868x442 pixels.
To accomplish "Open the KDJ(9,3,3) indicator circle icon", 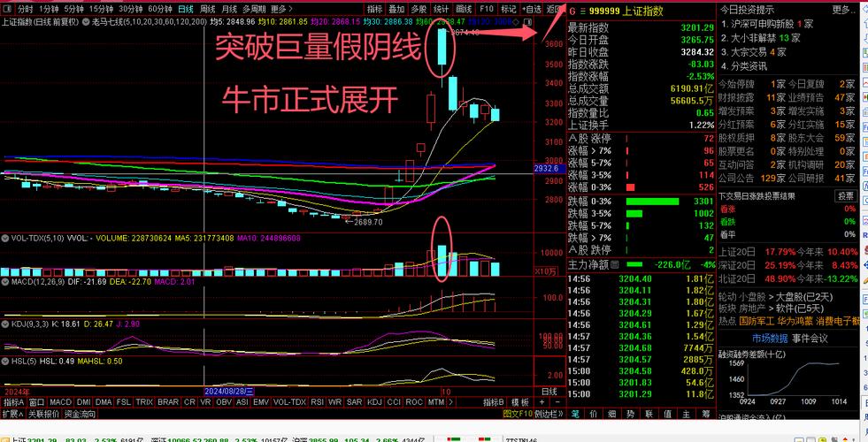I will (5, 324).
